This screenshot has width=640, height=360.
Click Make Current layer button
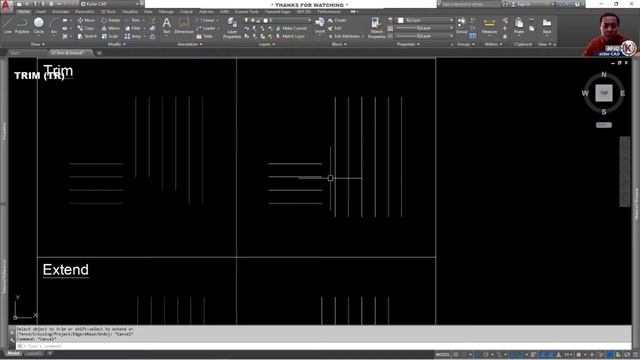pos(291,28)
